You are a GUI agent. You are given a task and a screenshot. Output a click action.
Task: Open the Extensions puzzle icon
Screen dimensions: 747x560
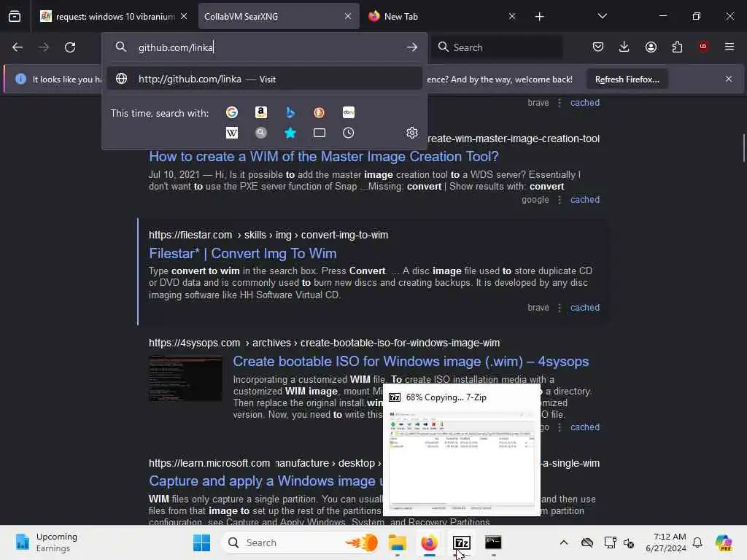tap(677, 47)
